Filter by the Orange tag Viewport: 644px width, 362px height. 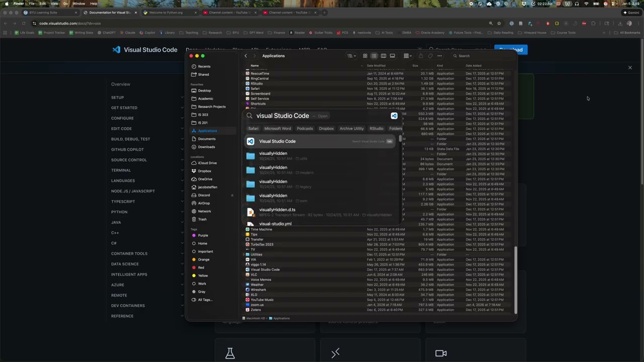[204, 259]
